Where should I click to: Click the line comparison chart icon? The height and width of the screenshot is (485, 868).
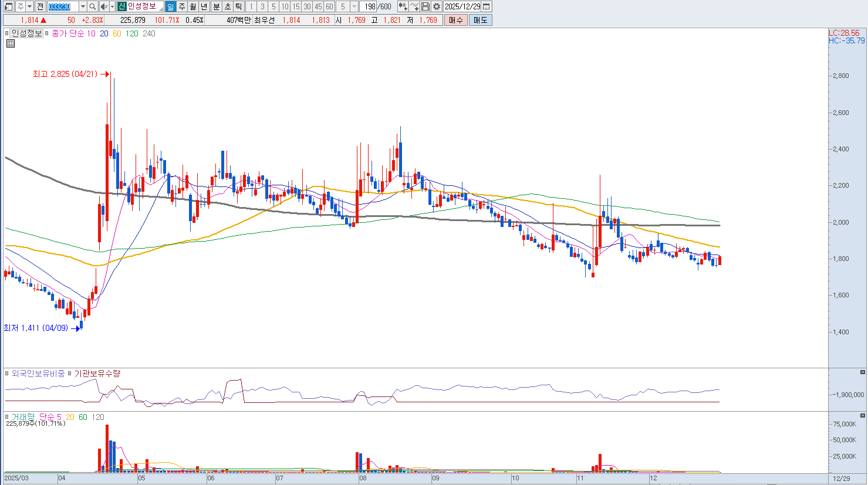click(x=414, y=6)
